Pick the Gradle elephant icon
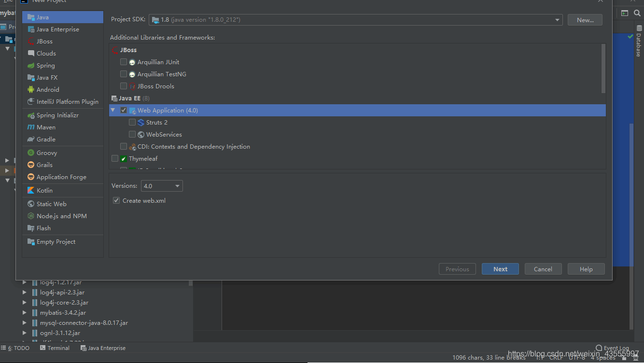The height and width of the screenshot is (363, 644). coord(31,139)
